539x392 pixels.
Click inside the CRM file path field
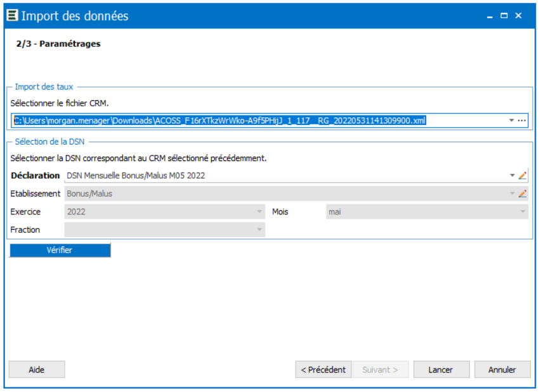[x=259, y=121]
